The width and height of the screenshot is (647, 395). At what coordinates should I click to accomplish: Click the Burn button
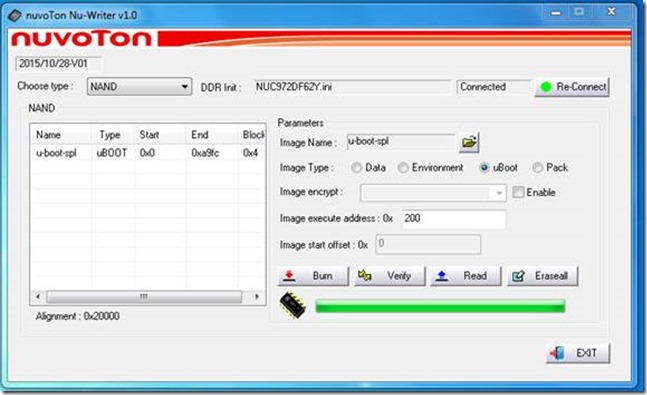click(x=313, y=276)
